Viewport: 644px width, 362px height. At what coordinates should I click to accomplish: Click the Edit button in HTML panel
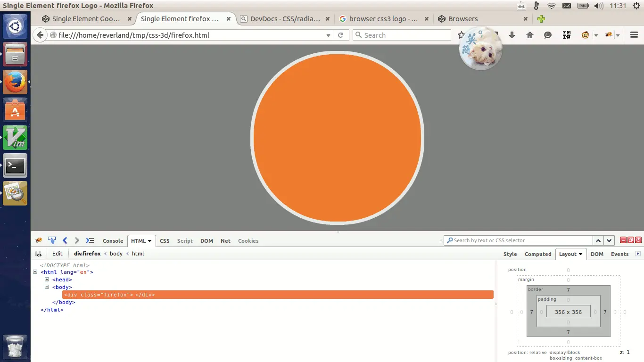pyautogui.click(x=58, y=254)
